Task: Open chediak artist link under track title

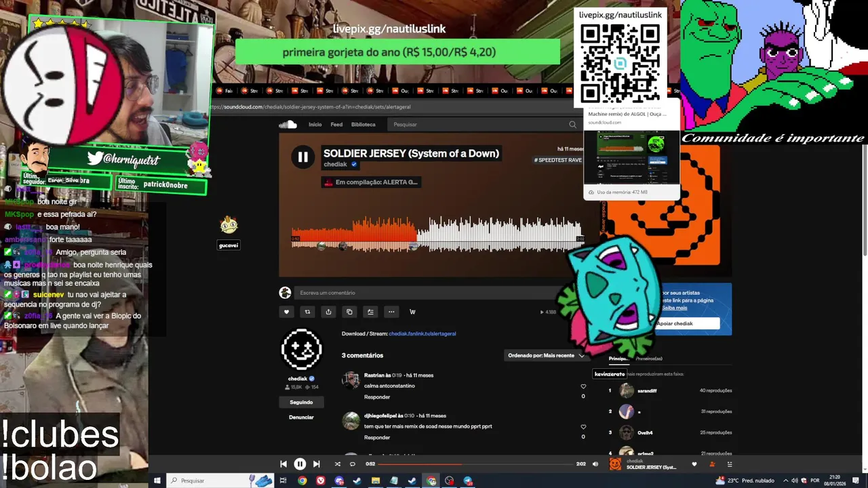Action: 336,164
